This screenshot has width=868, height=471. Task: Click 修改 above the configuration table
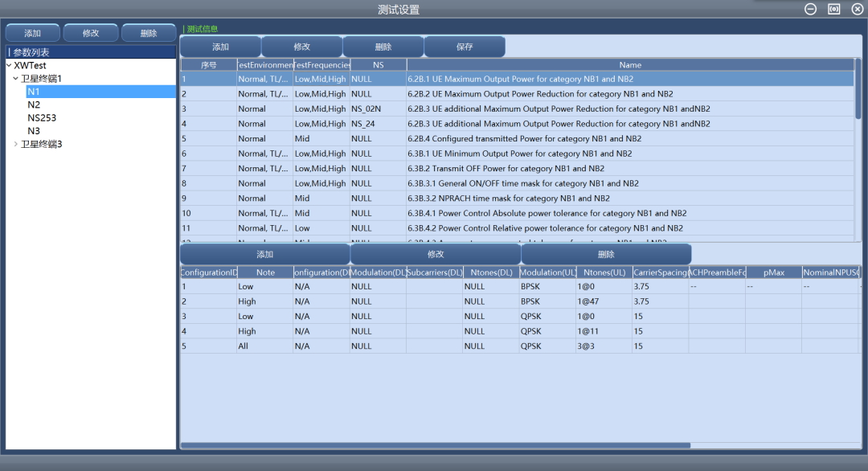pos(436,254)
